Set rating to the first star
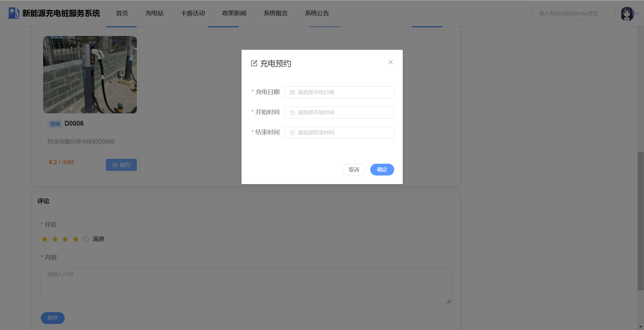 45,239
